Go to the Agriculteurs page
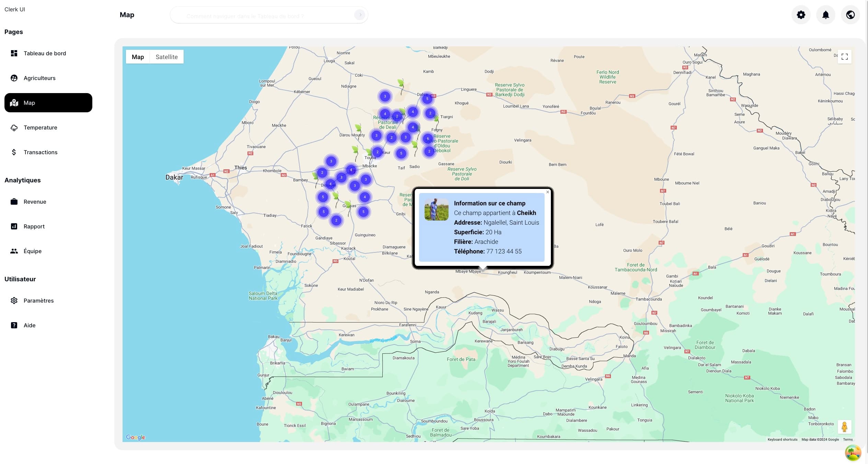868x464 pixels. (39, 78)
